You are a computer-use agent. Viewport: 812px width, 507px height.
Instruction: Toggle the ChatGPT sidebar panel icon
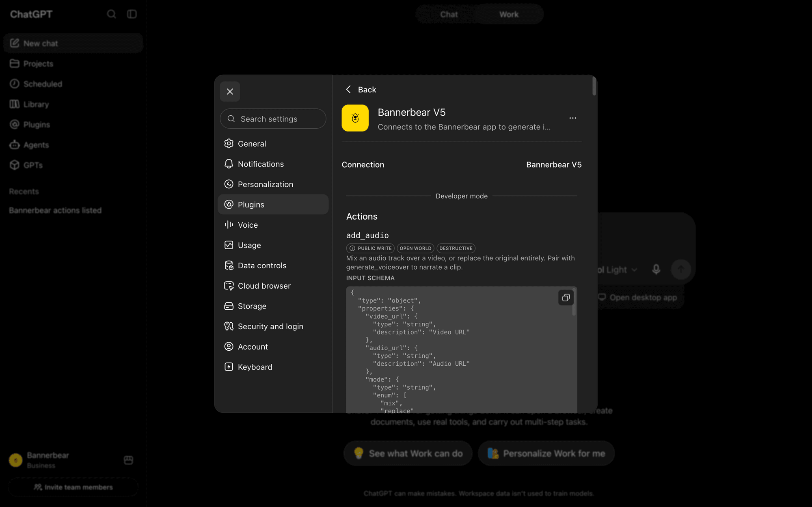132,14
